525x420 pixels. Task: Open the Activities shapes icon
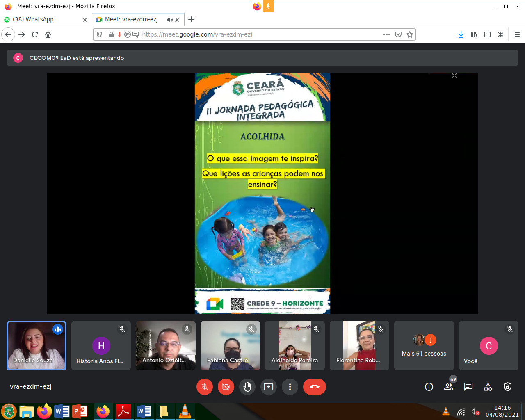(x=488, y=387)
